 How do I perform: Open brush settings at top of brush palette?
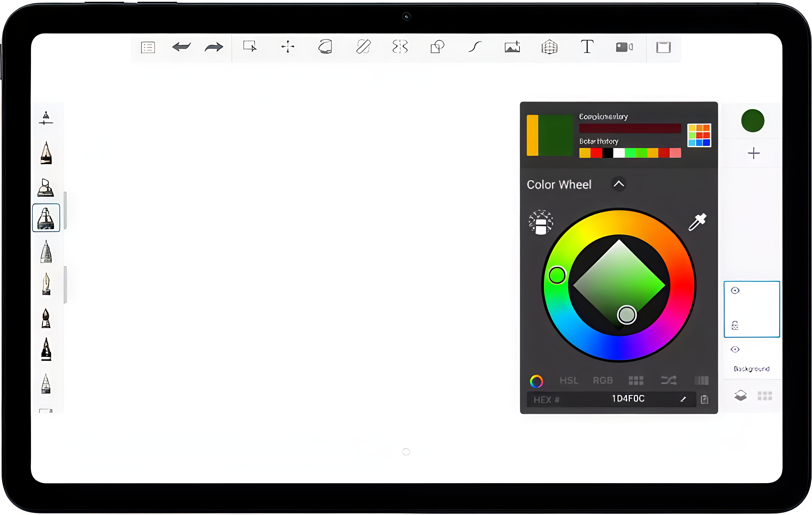click(x=46, y=118)
